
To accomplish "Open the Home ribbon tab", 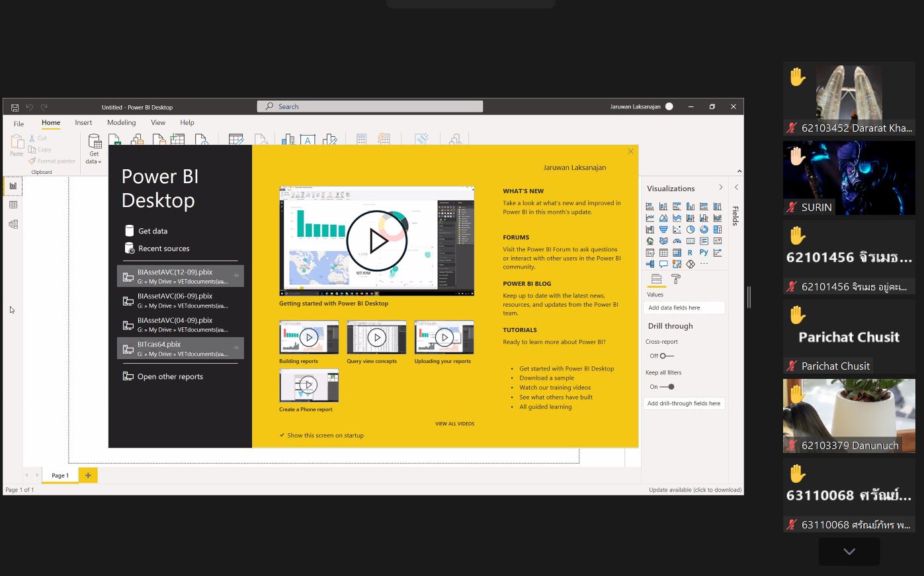I will (x=51, y=122).
